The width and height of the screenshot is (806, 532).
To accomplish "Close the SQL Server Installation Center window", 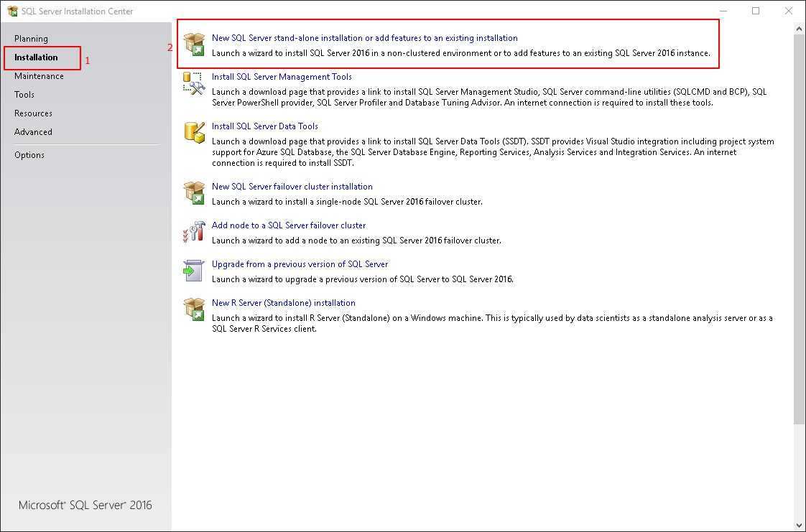I will pyautogui.click(x=789, y=11).
